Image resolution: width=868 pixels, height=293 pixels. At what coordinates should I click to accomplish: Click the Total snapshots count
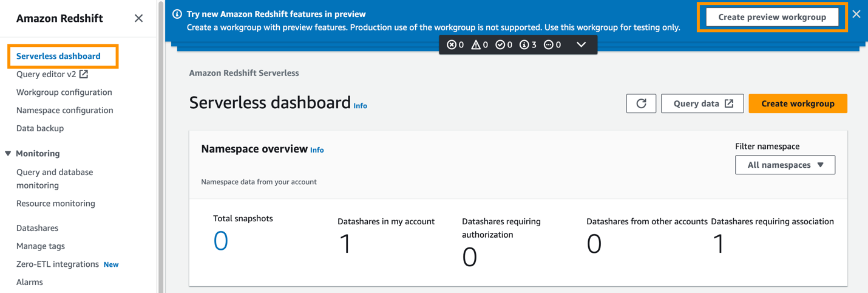(x=221, y=241)
